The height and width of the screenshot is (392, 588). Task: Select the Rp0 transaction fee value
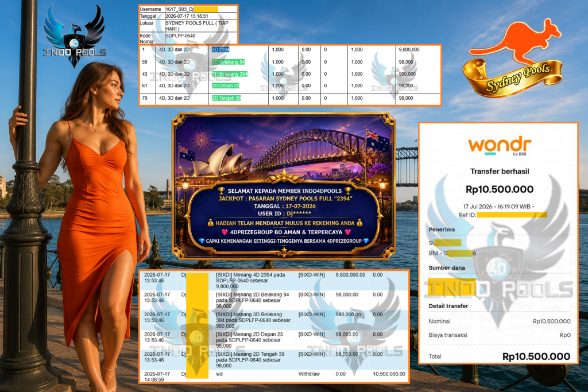565,335
